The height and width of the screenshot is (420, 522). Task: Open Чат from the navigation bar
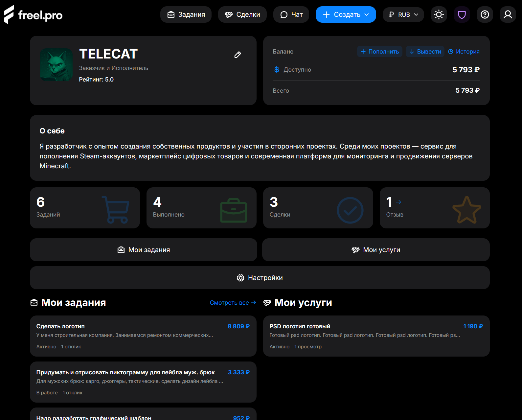pyautogui.click(x=291, y=15)
